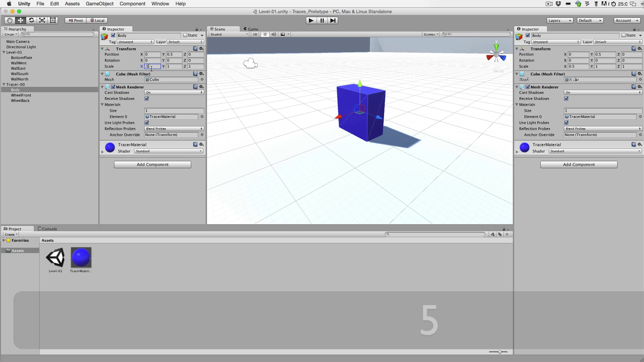This screenshot has width=644, height=362.
Task: Toggle Static checkbox in left Inspector
Action: 185,35
